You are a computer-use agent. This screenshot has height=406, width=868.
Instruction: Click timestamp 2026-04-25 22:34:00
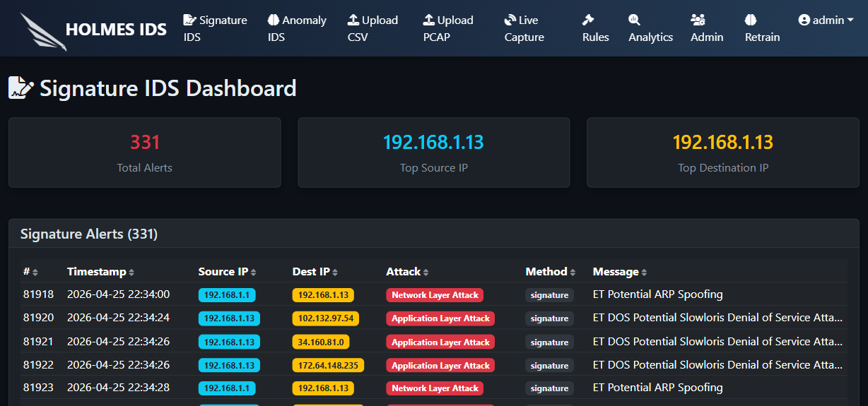pyautogui.click(x=118, y=294)
